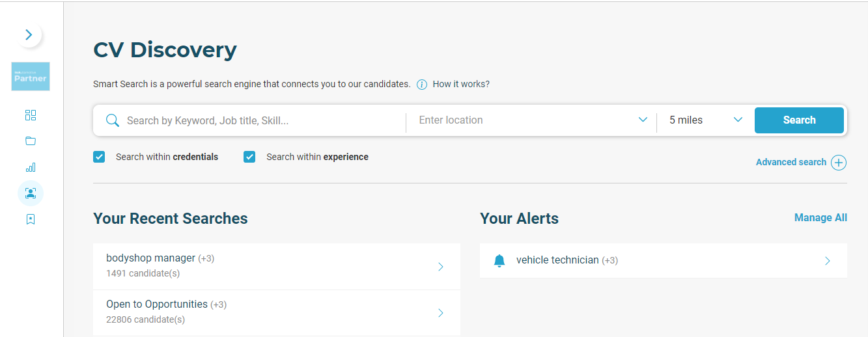Click the info icon beside How it works
This screenshot has height=337, width=868.
(422, 85)
